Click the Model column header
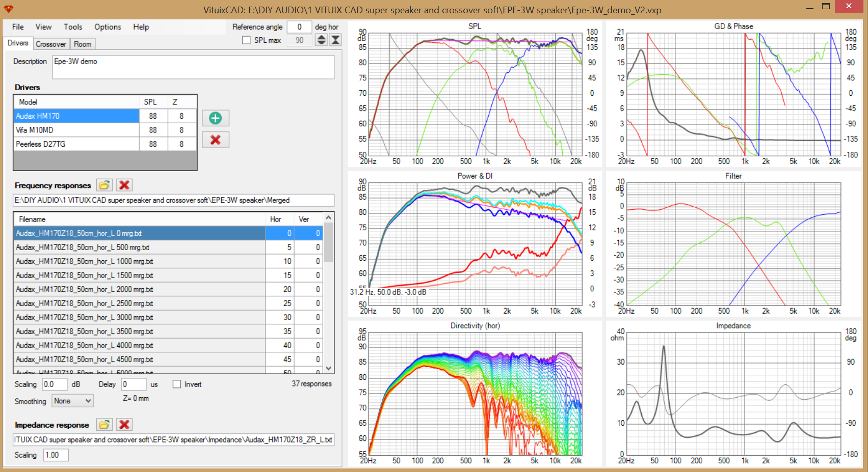Viewport: 868px width, 472px height. click(76, 102)
